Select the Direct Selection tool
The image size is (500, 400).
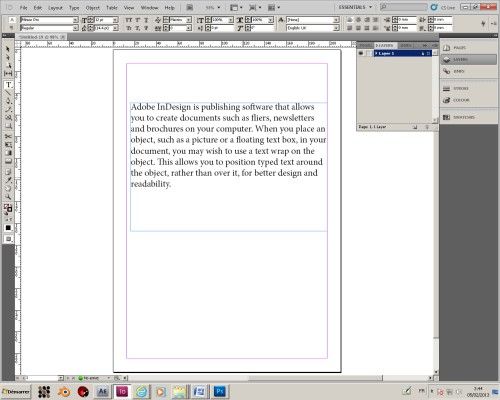pyautogui.click(x=8, y=57)
